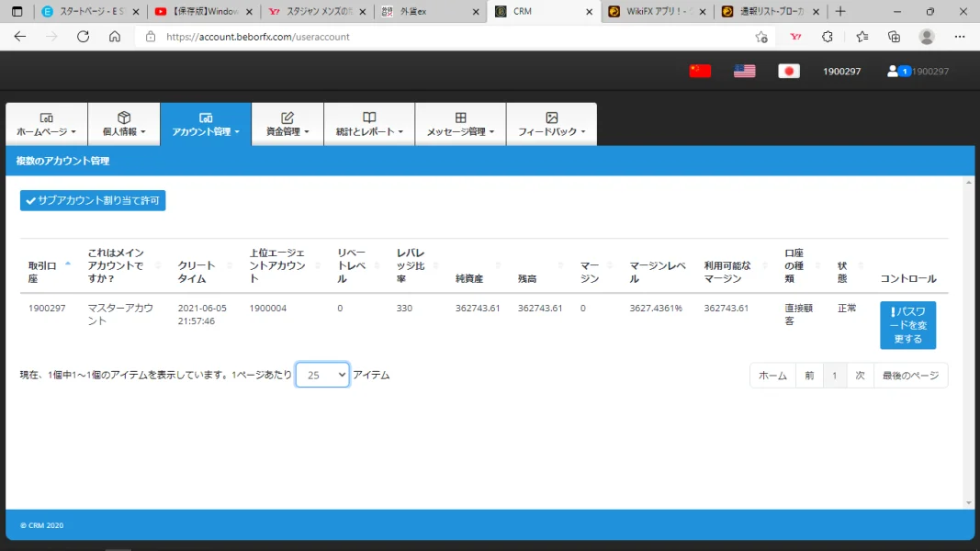Click the メッセージ管理 grid icon
The width and height of the screenshot is (980, 551).
(459, 117)
